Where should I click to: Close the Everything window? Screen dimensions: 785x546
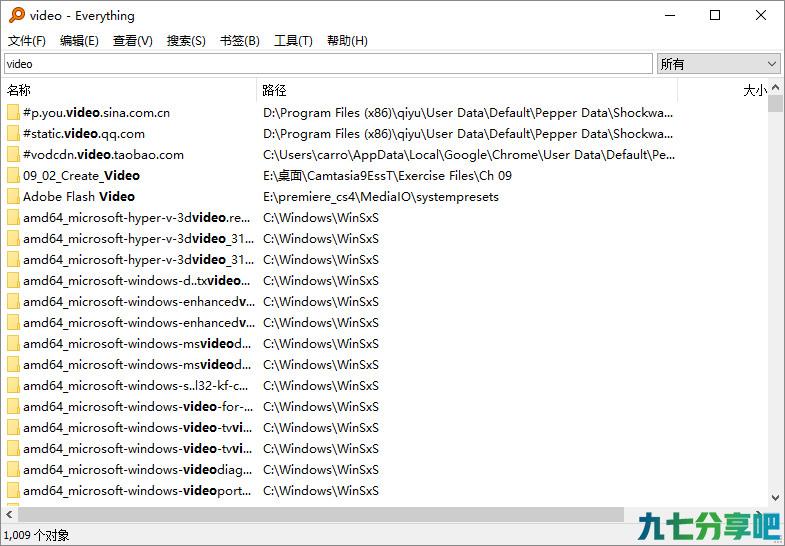[x=760, y=16]
